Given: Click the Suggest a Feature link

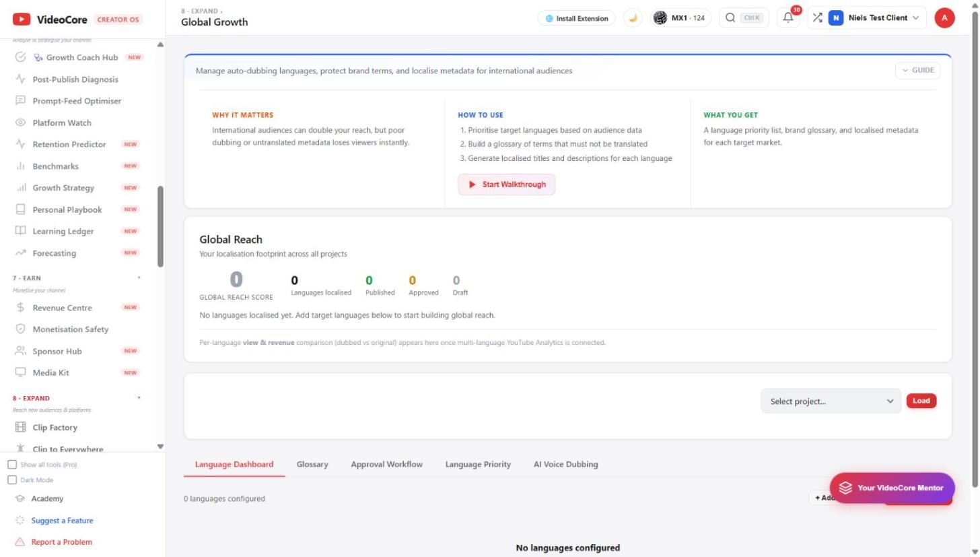Looking at the screenshot, I should tap(62, 521).
